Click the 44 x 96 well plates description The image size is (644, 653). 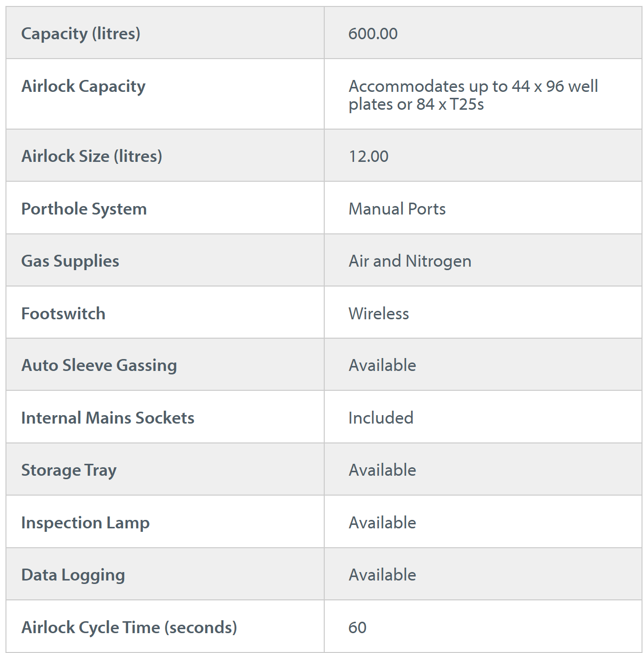tap(473, 95)
